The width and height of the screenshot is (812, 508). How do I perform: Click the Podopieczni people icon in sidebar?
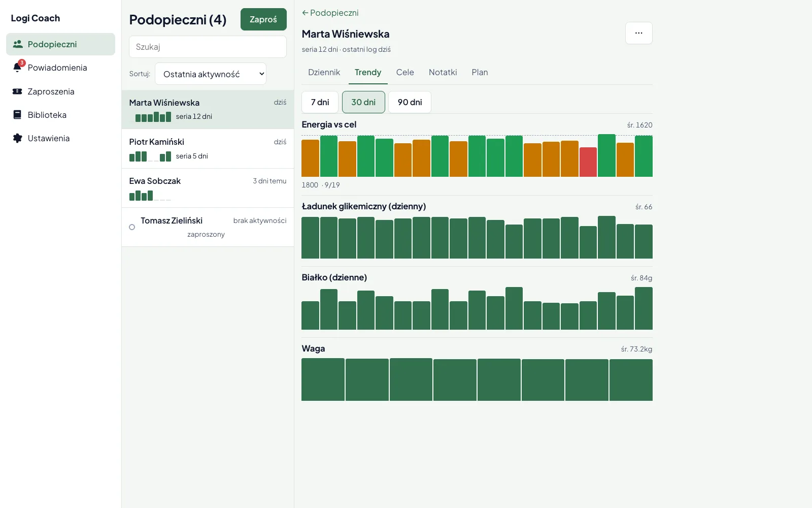(18, 44)
